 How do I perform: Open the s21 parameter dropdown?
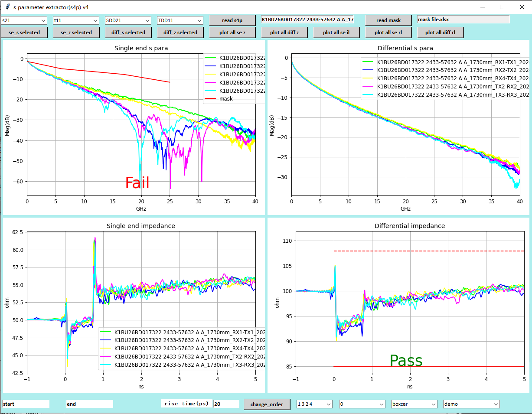click(x=24, y=20)
